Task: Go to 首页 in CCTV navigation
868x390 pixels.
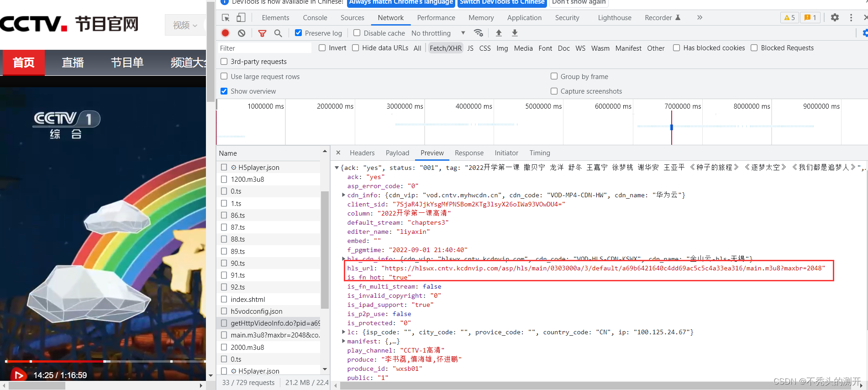Action: (24, 62)
